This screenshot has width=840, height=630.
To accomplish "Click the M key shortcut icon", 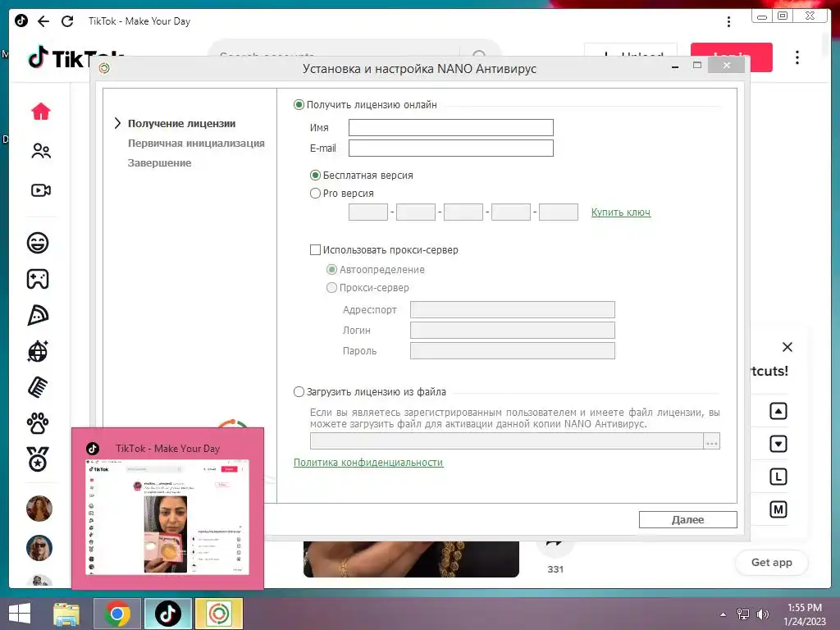I will coord(778,509).
